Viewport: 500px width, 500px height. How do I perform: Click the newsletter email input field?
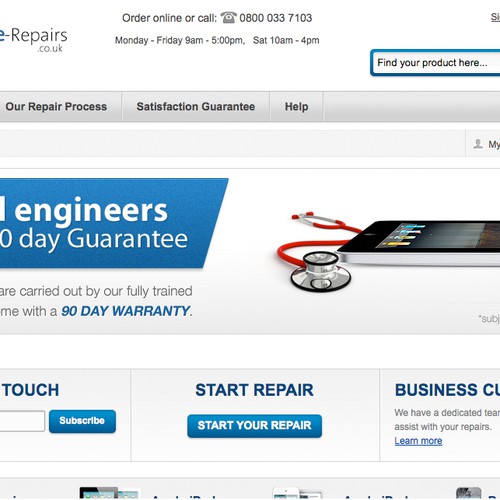pyautogui.click(x=22, y=421)
